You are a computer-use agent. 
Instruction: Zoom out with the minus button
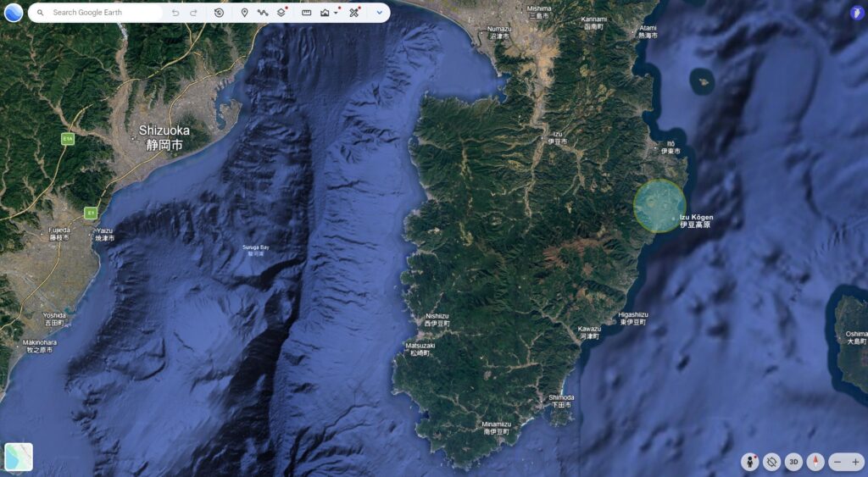(x=837, y=462)
